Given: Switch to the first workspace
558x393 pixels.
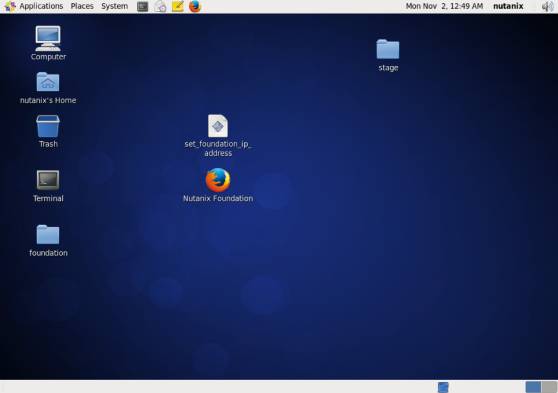Looking at the screenshot, I should click(533, 387).
